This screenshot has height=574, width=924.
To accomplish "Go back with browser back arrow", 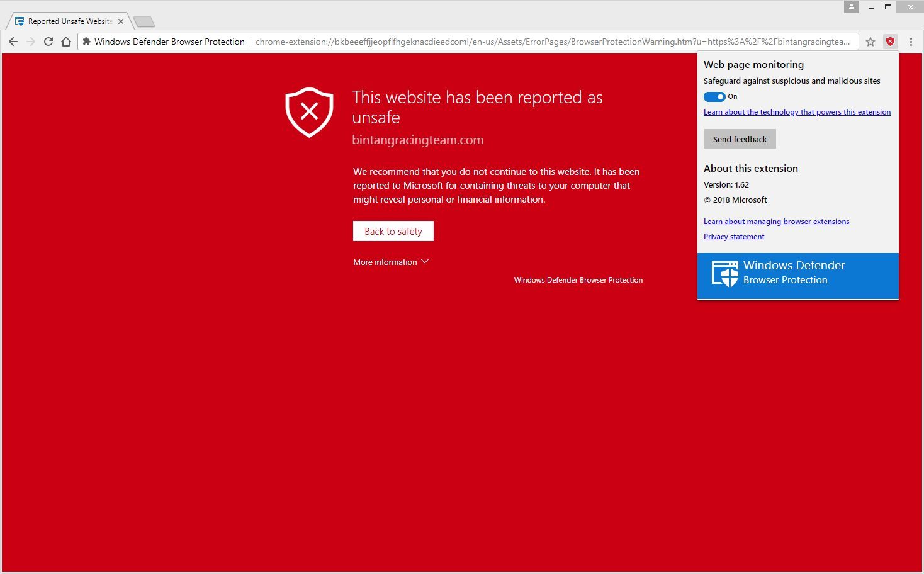I will (x=13, y=42).
